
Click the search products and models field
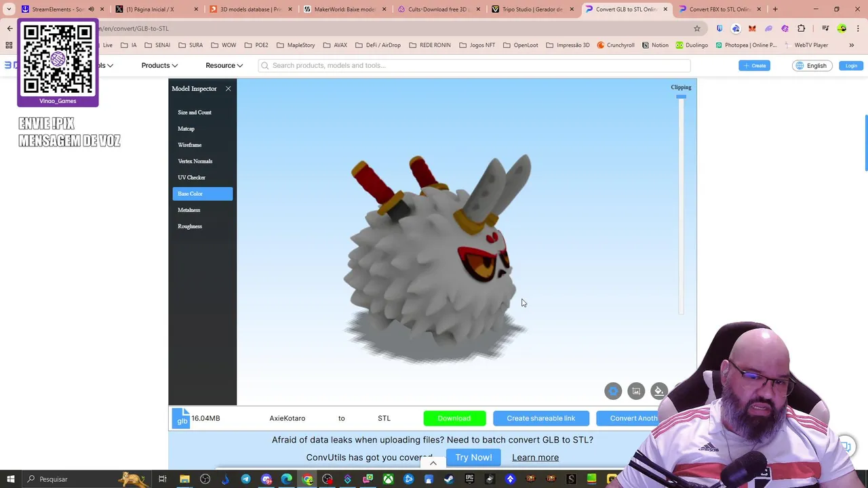pyautogui.click(x=475, y=66)
